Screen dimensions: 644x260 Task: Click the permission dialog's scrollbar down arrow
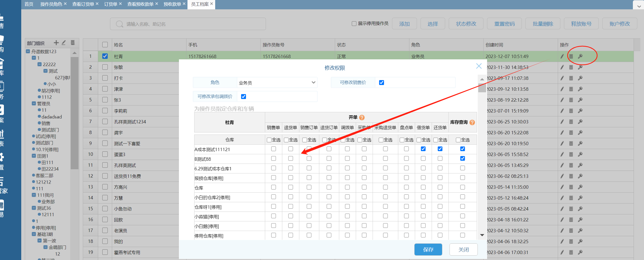pos(482,235)
